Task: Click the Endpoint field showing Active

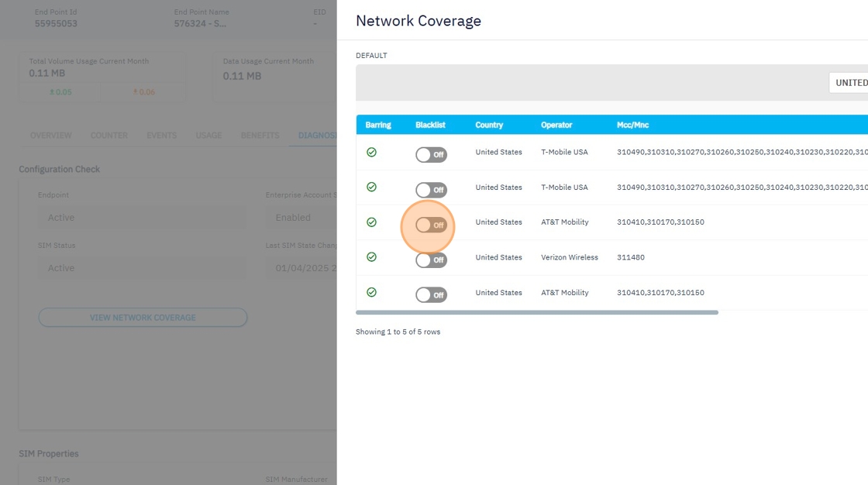Action: [x=143, y=218]
